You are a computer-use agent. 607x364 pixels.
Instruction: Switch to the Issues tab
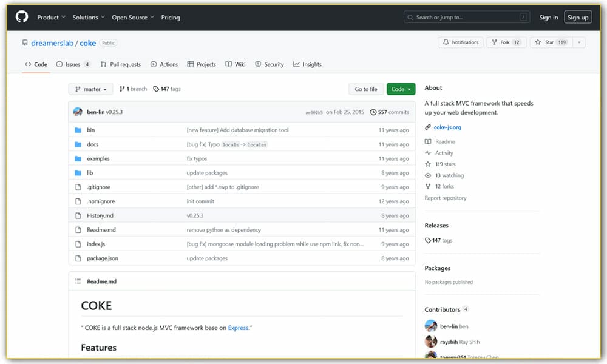click(x=73, y=64)
